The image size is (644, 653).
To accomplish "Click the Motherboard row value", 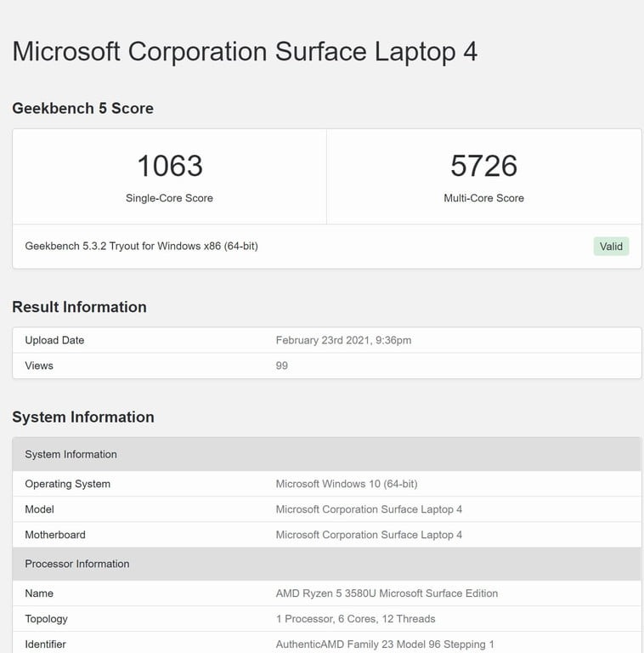I will click(x=369, y=535).
